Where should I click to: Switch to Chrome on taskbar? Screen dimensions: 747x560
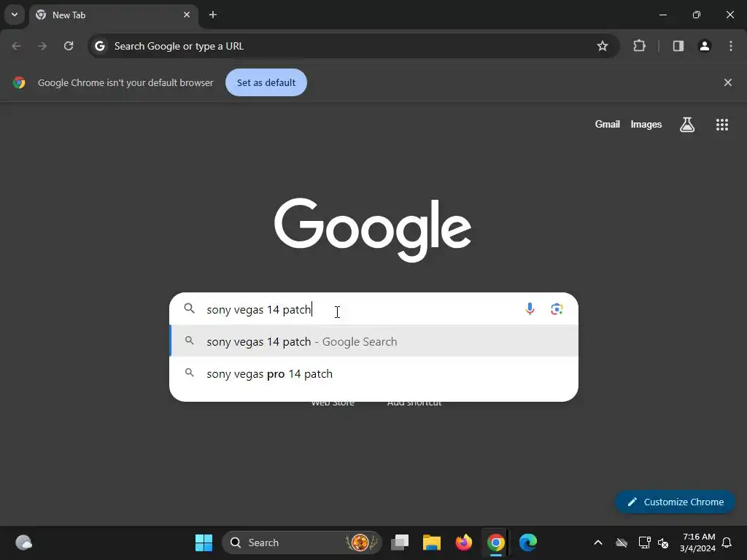point(496,542)
